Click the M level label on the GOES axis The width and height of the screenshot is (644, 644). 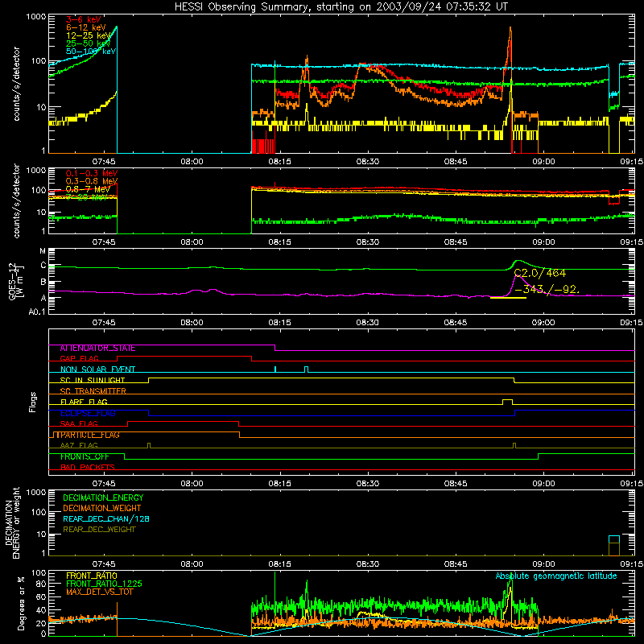coord(43,251)
